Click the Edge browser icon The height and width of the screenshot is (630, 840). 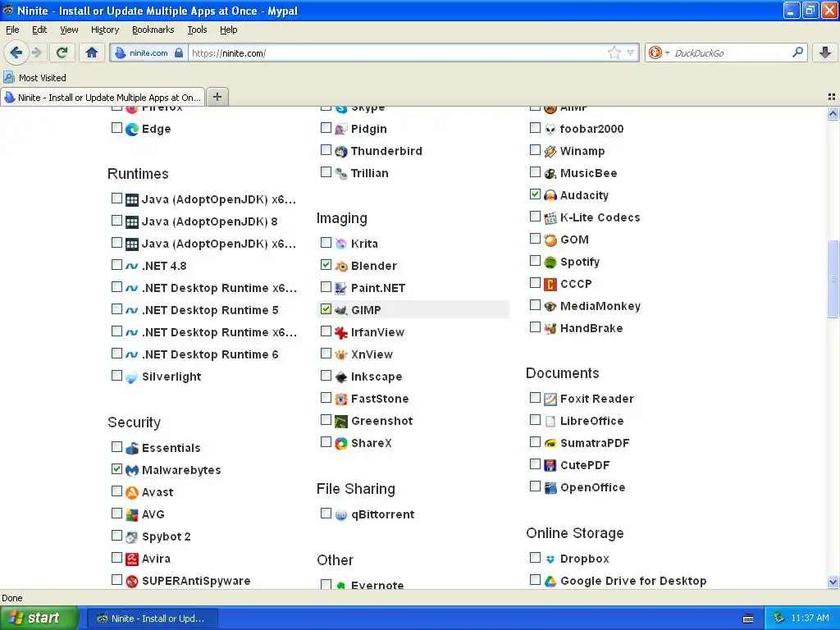point(132,129)
